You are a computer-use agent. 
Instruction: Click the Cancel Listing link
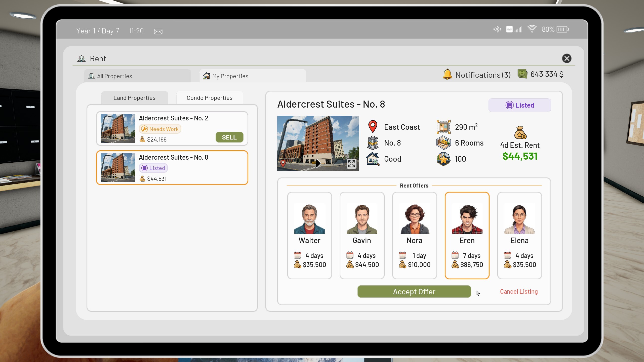pos(519,291)
